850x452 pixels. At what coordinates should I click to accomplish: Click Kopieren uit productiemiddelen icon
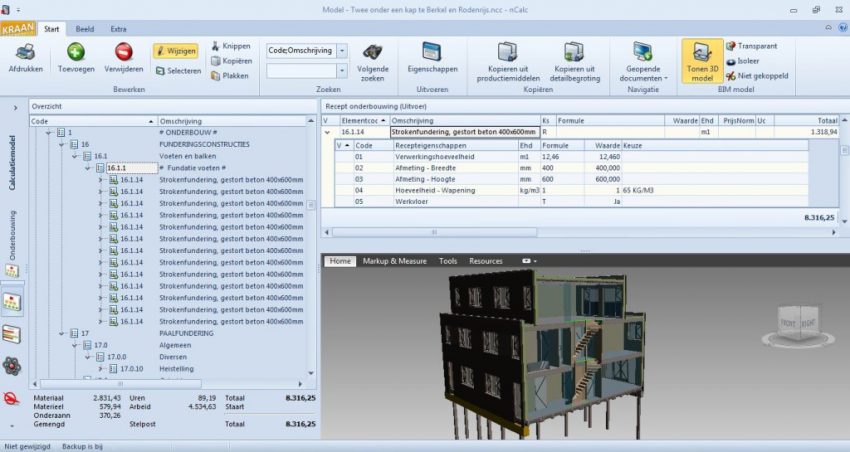pos(508,52)
